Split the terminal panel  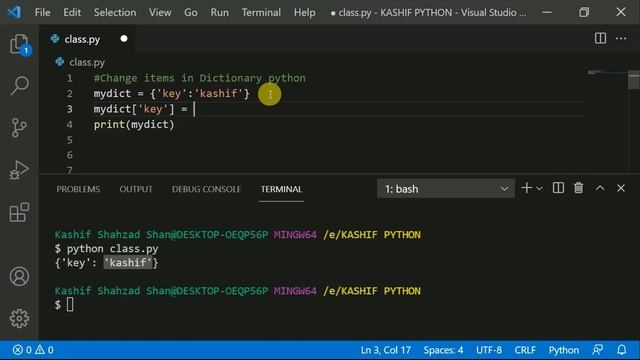click(558, 188)
